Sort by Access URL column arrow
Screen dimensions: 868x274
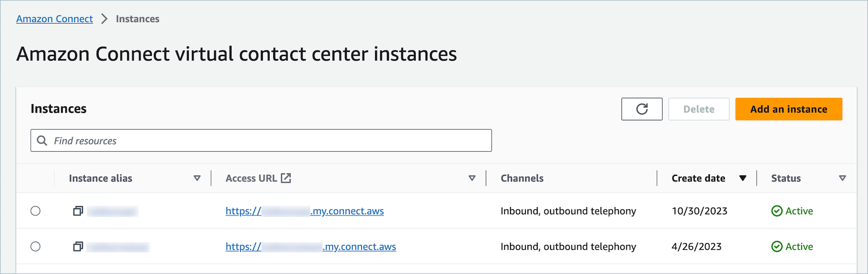click(x=472, y=178)
